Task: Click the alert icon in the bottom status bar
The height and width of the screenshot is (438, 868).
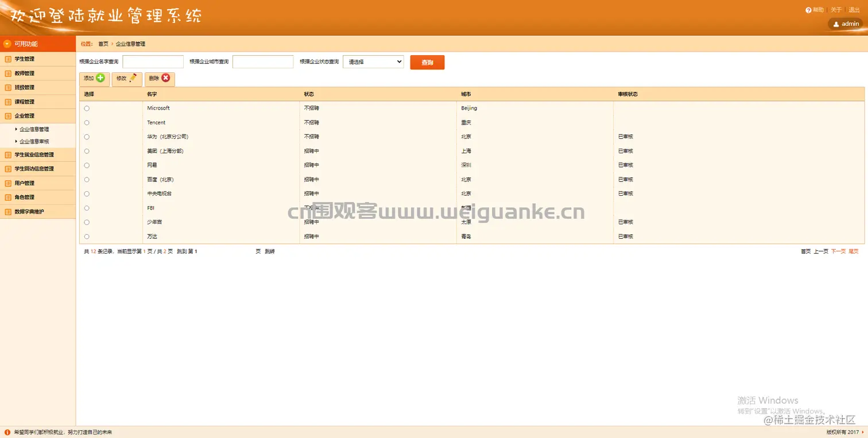Action: [x=7, y=432]
